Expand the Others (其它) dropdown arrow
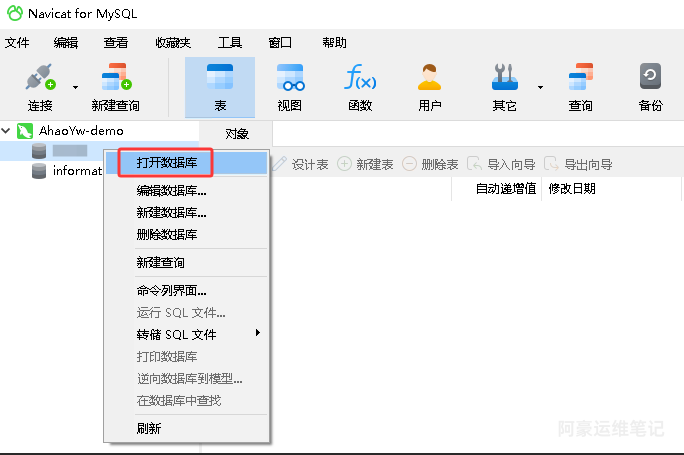This screenshot has height=455, width=684. (x=540, y=87)
